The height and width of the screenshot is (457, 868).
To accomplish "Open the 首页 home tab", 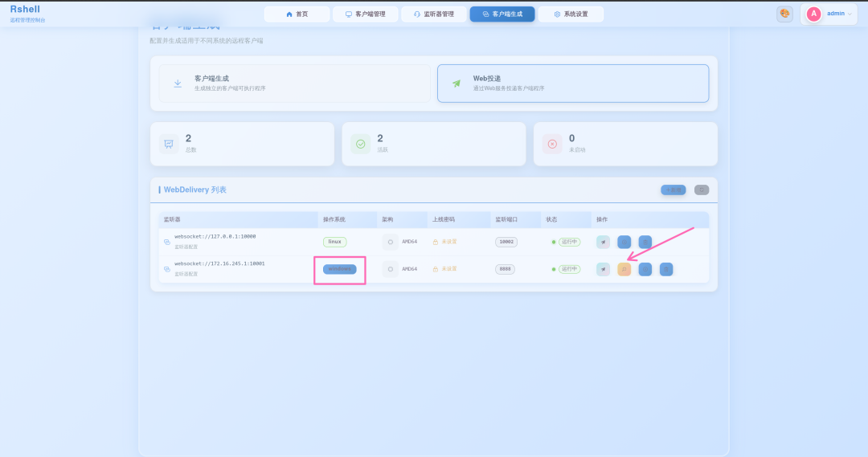I will tap(297, 14).
